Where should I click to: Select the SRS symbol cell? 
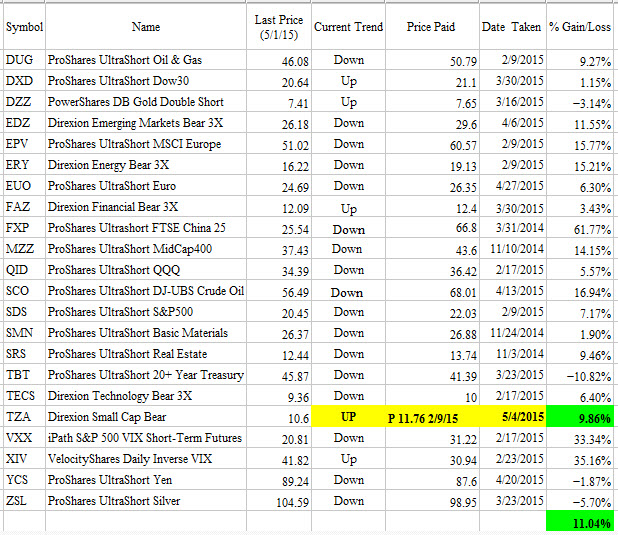click(x=24, y=354)
